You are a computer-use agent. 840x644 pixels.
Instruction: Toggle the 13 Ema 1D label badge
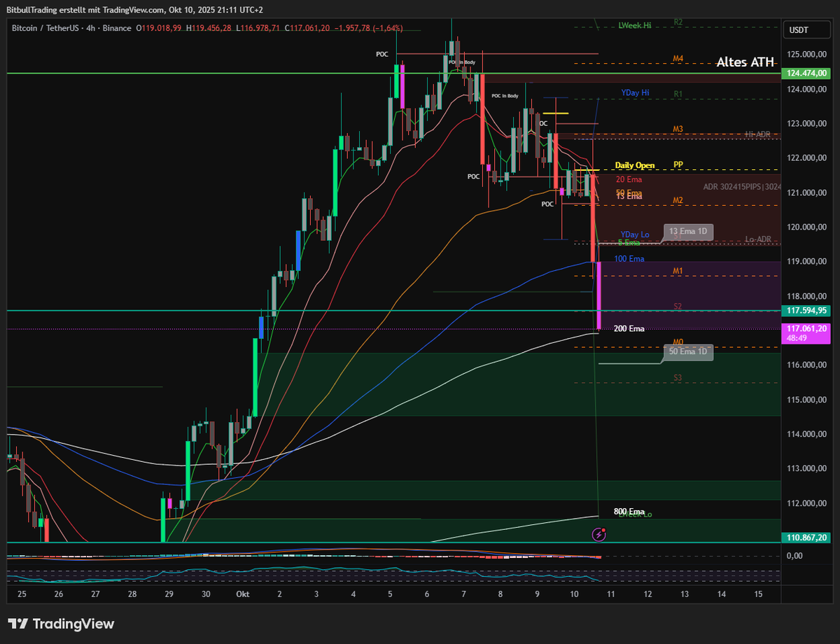(688, 232)
